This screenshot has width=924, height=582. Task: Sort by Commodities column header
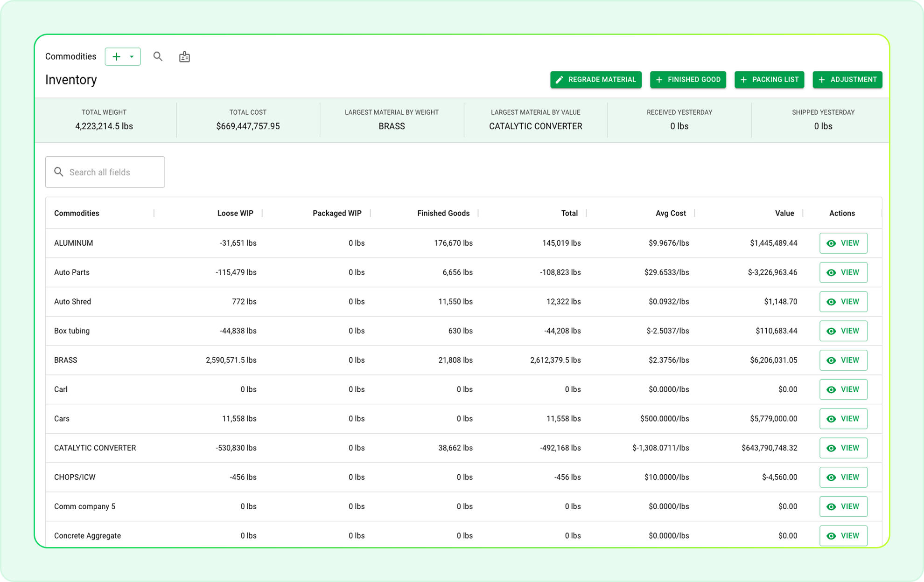click(x=77, y=213)
